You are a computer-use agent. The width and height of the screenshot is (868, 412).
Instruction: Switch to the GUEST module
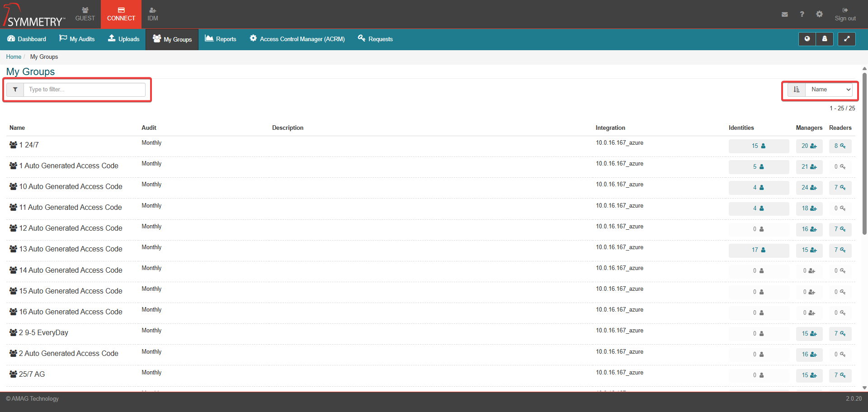pyautogui.click(x=85, y=14)
